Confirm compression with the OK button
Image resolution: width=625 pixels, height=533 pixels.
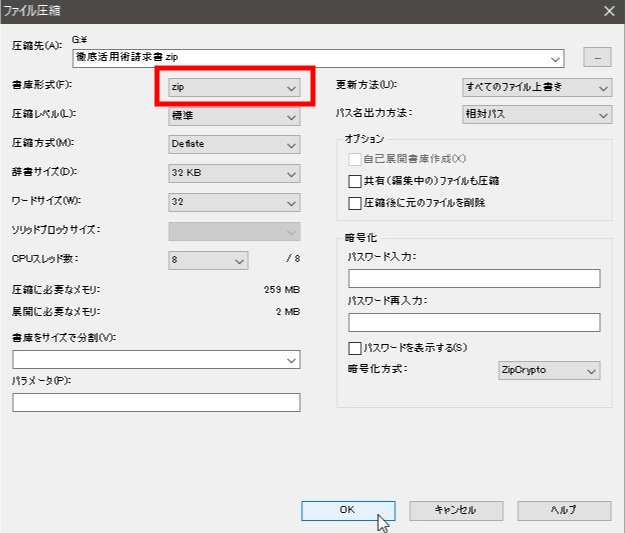tap(348, 511)
